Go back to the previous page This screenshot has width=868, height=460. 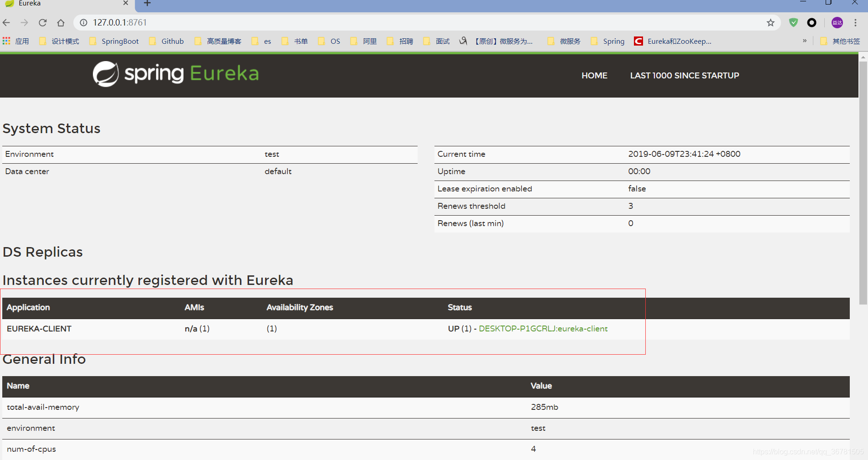(6, 22)
